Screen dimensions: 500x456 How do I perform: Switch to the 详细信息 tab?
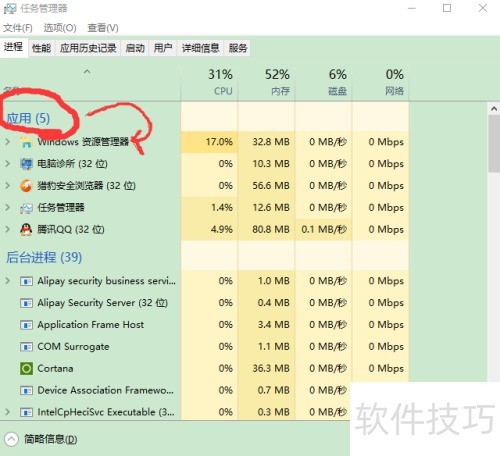click(201, 48)
